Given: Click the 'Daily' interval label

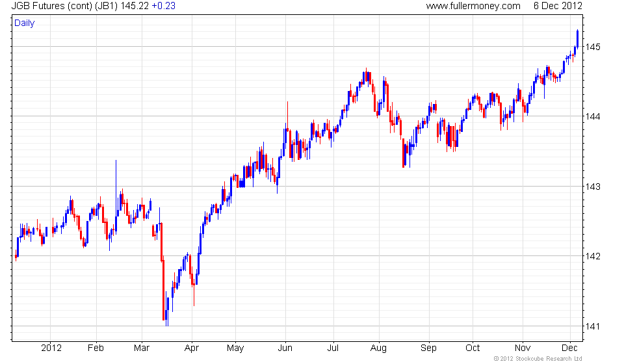Looking at the screenshot, I should coord(25,23).
